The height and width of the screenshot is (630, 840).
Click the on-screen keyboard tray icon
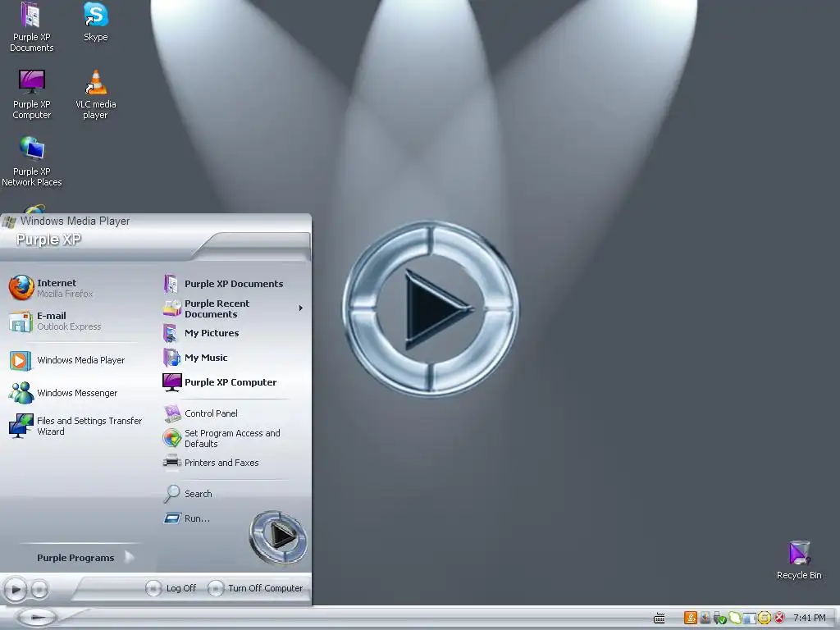(660, 619)
